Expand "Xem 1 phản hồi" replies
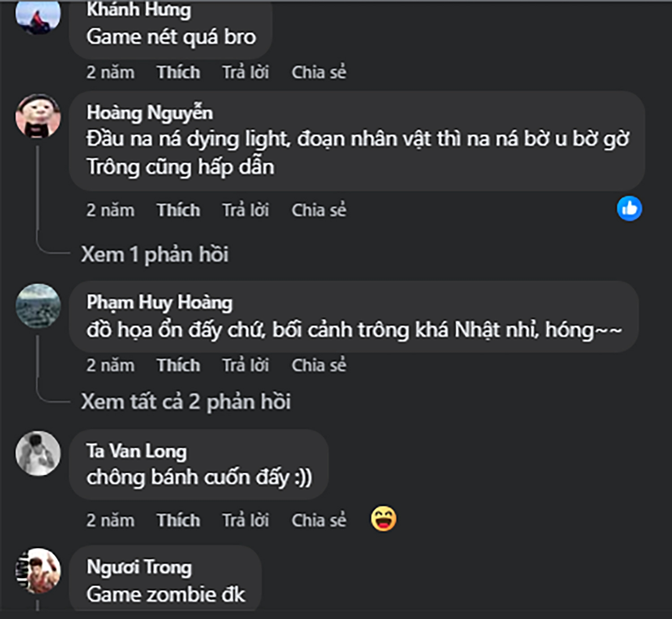 155,255
